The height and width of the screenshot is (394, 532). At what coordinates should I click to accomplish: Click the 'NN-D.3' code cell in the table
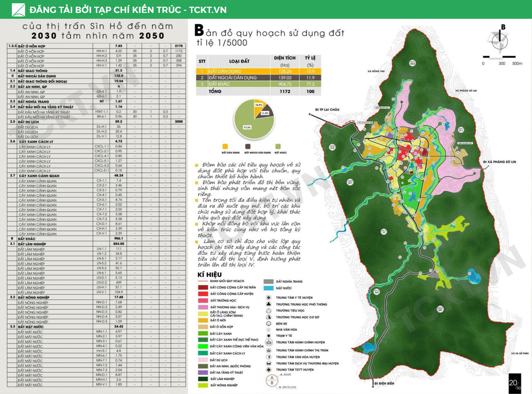[x=101, y=312]
